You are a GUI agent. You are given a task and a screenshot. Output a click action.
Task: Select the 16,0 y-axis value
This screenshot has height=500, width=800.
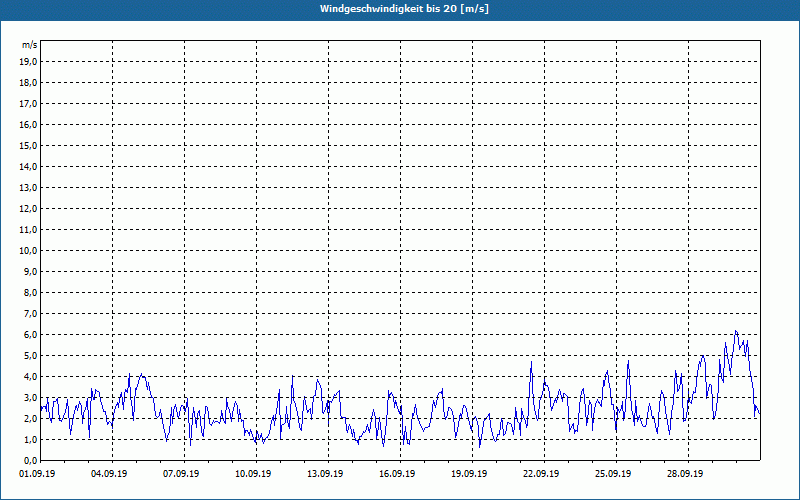point(29,124)
